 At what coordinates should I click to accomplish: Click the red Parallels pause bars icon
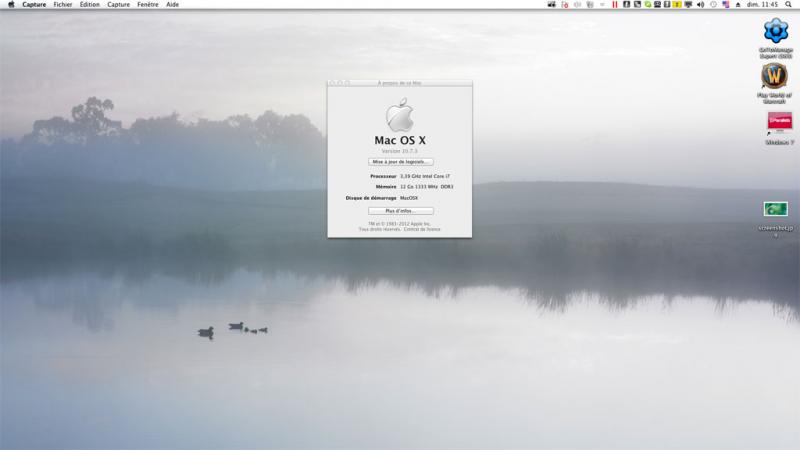click(615, 4)
